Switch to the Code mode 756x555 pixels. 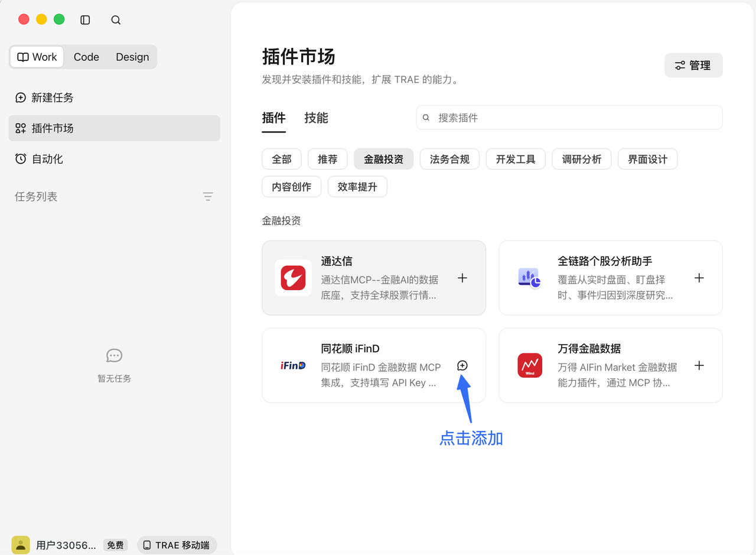tap(86, 57)
